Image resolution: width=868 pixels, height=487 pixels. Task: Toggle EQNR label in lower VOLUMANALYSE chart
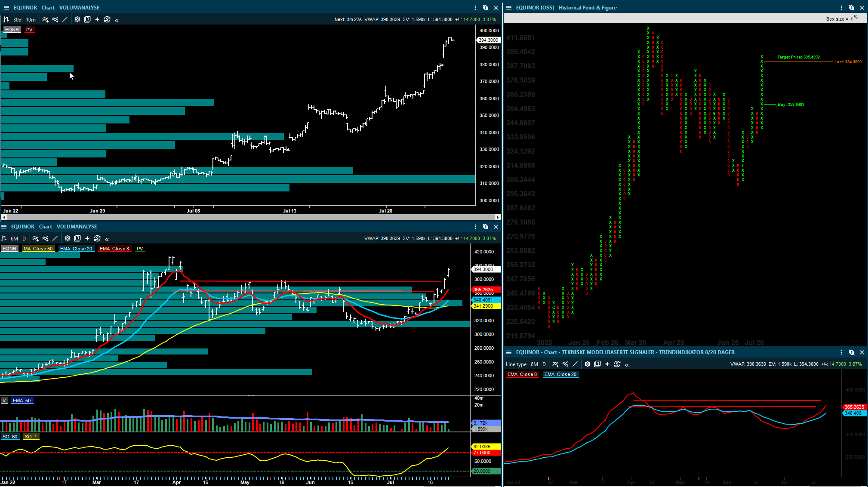coord(9,249)
